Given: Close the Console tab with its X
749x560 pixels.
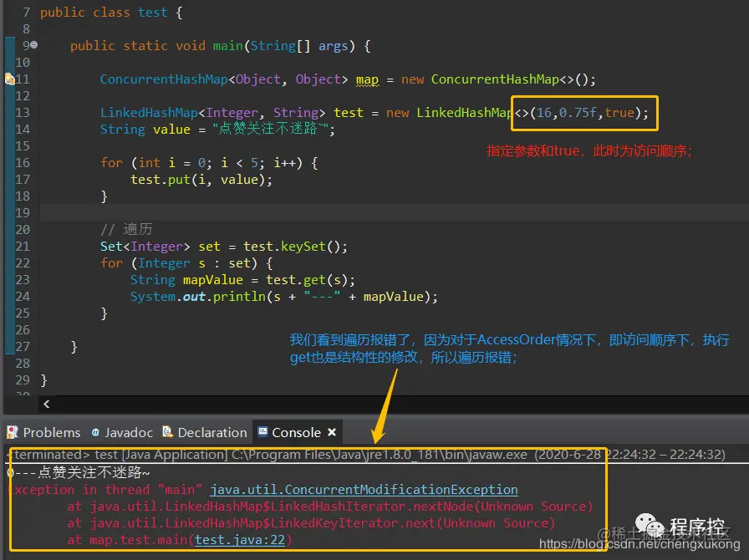Looking at the screenshot, I should coord(332,432).
